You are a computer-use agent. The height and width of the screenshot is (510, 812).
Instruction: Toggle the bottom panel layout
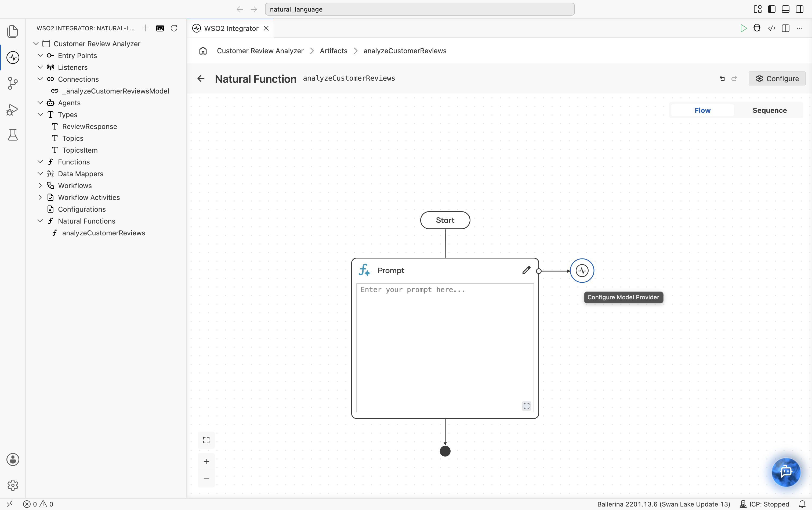[x=786, y=9]
